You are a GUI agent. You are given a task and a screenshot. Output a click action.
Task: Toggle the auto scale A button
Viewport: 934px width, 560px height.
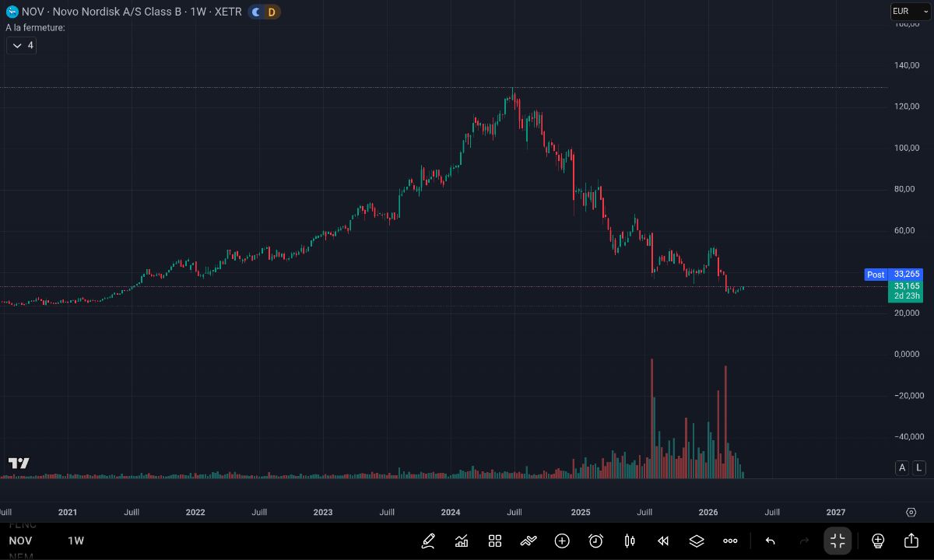tap(902, 467)
